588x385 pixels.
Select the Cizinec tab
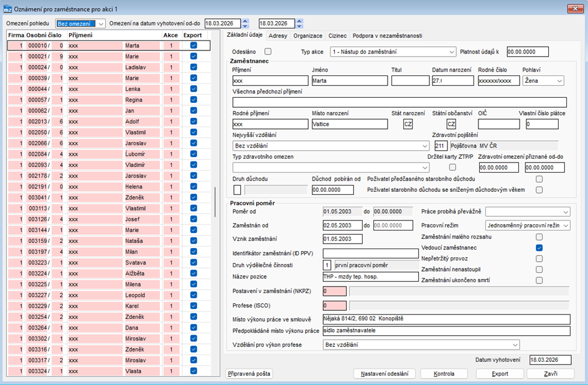tap(337, 36)
